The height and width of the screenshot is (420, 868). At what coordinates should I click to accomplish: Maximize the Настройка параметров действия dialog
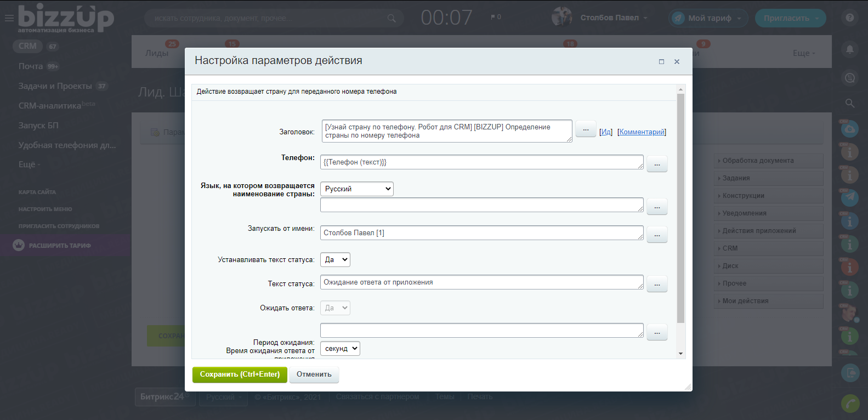pos(661,62)
